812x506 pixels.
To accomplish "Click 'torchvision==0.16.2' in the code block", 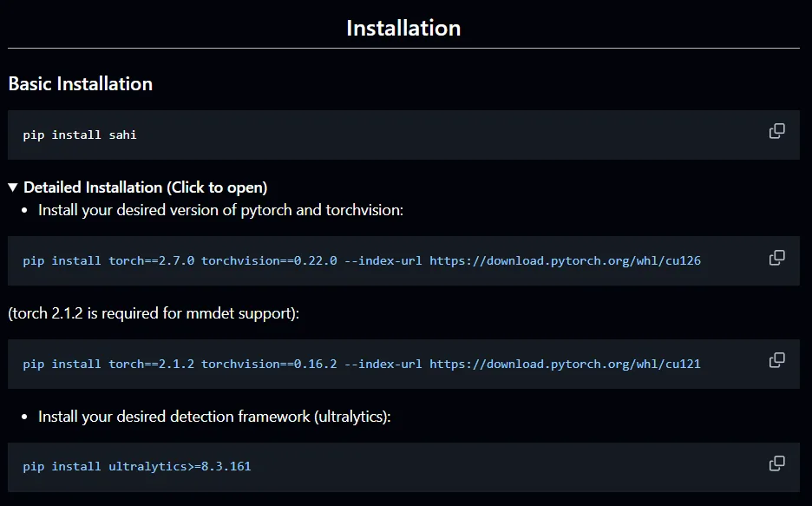I will [269, 365].
